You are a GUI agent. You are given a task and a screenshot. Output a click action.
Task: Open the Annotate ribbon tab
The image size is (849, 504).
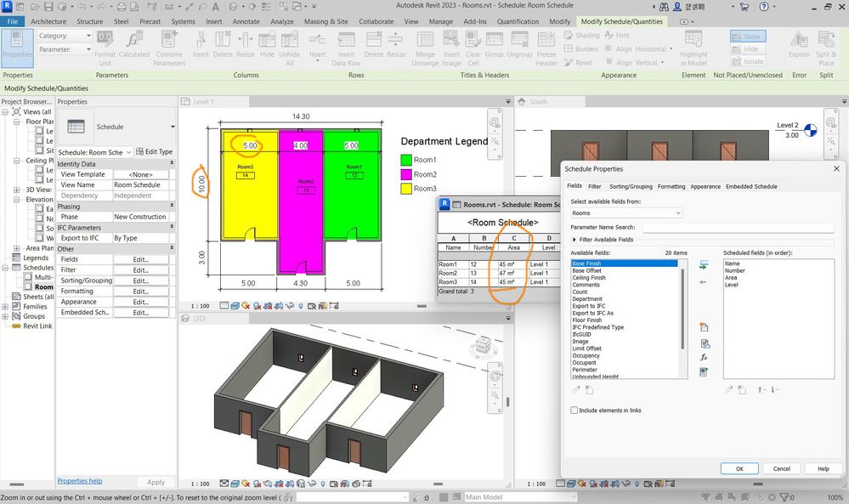[x=246, y=21]
